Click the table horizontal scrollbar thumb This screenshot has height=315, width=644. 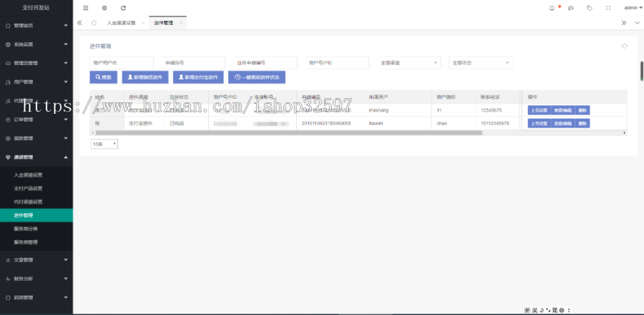click(x=289, y=132)
